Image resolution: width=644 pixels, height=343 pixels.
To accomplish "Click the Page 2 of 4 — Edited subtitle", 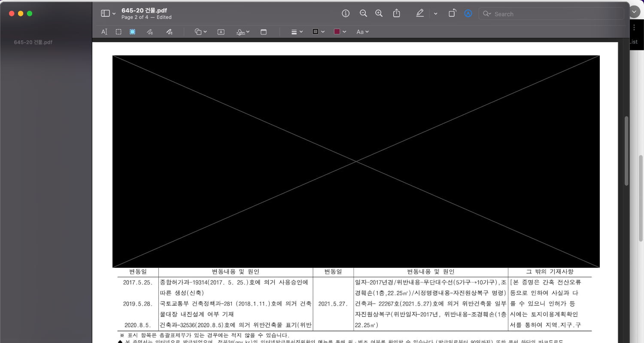I will (x=146, y=17).
